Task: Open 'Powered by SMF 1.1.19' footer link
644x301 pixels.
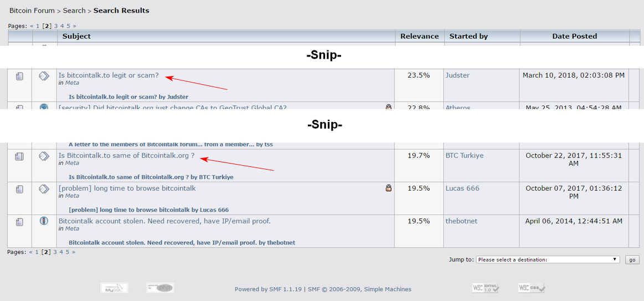Action: point(268,289)
